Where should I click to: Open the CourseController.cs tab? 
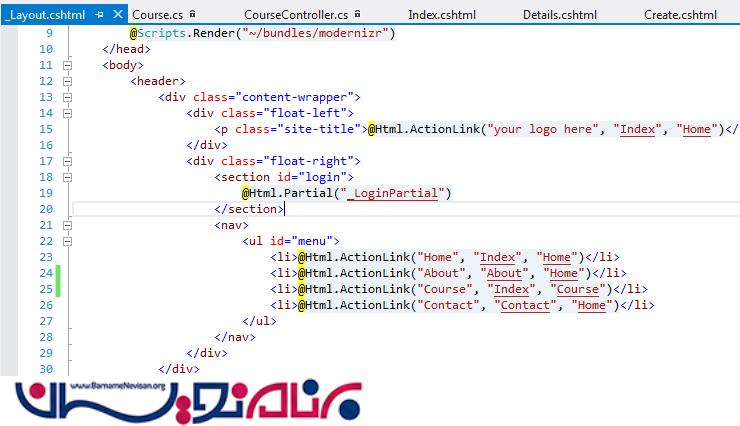point(295,15)
